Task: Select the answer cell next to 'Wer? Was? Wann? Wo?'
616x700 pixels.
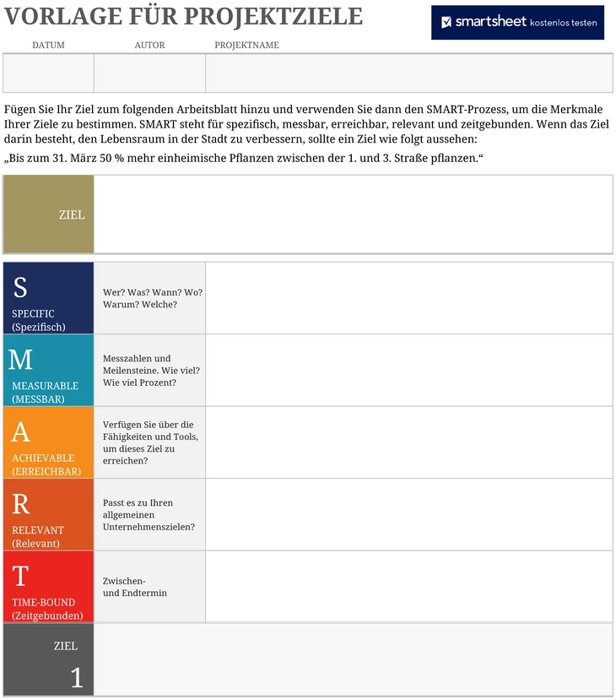Action: pos(409,298)
